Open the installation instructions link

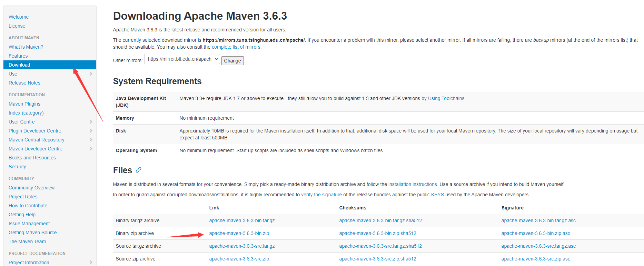point(413,184)
